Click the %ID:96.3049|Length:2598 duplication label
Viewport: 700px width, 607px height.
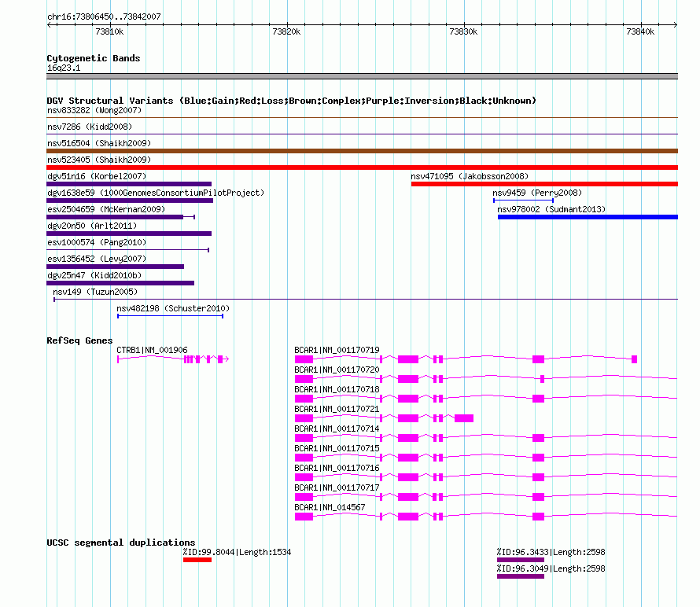click(x=551, y=568)
